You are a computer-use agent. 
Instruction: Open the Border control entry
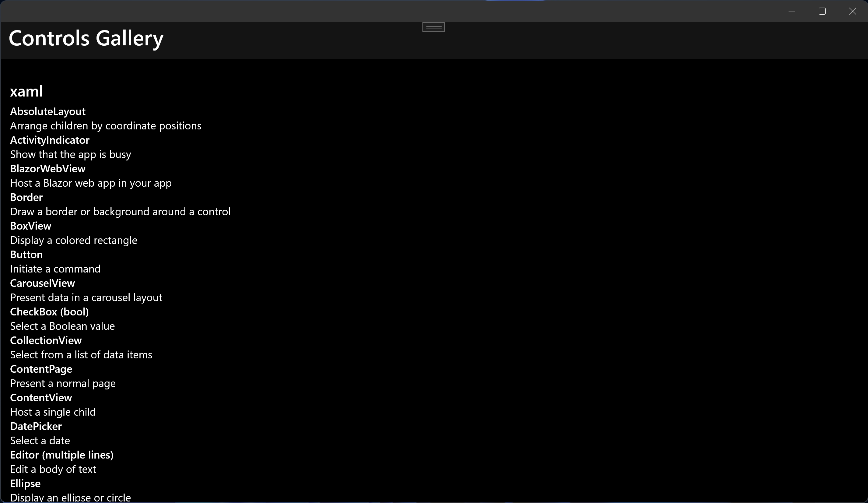[x=26, y=197]
